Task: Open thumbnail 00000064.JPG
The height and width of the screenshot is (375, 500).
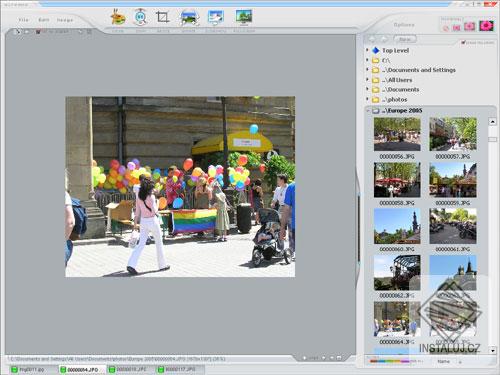Action: point(397,319)
